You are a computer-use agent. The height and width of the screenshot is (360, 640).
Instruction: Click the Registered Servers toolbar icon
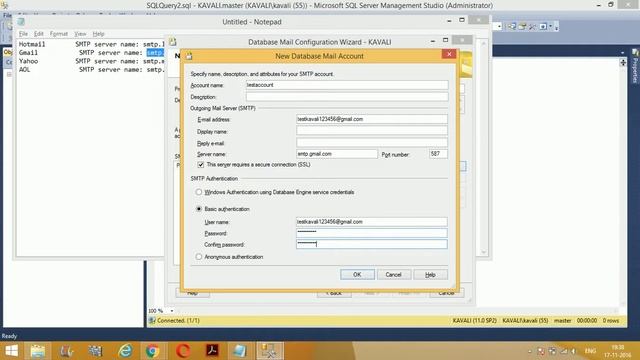(x=512, y=27)
